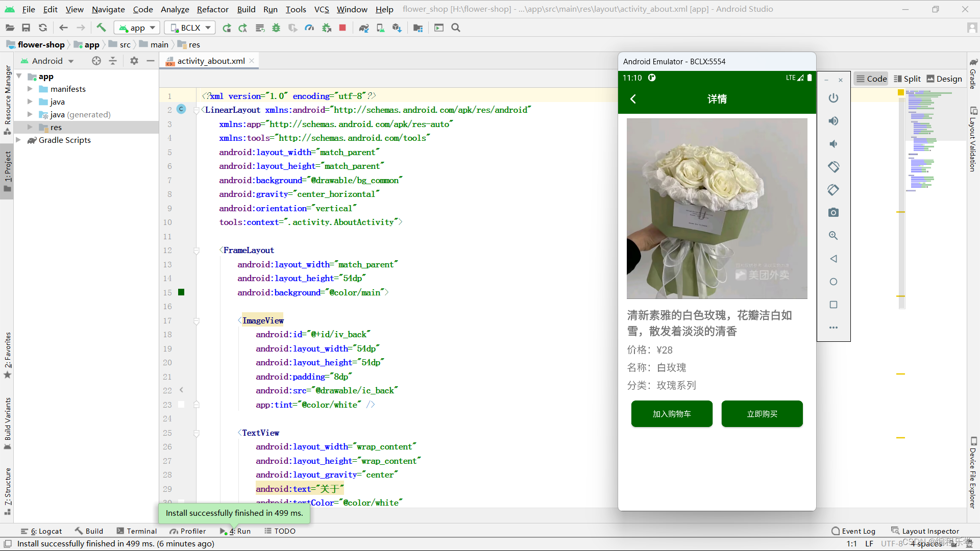The image size is (980, 551).
Task: Tap back arrow in the app's 详情 header
Action: click(633, 99)
